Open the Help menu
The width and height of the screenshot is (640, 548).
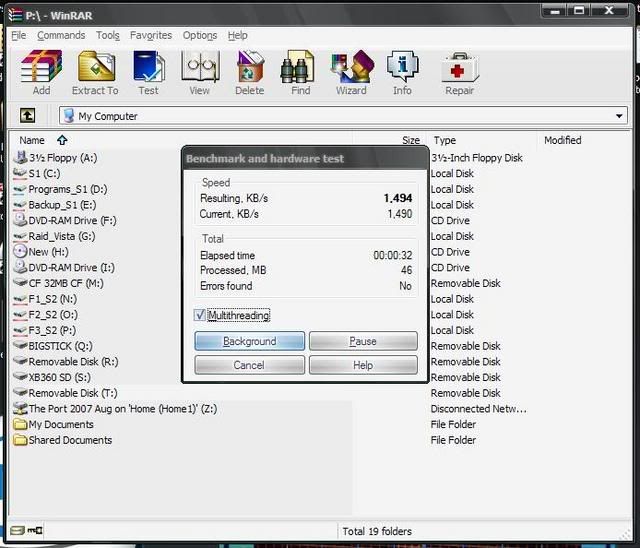point(238,35)
